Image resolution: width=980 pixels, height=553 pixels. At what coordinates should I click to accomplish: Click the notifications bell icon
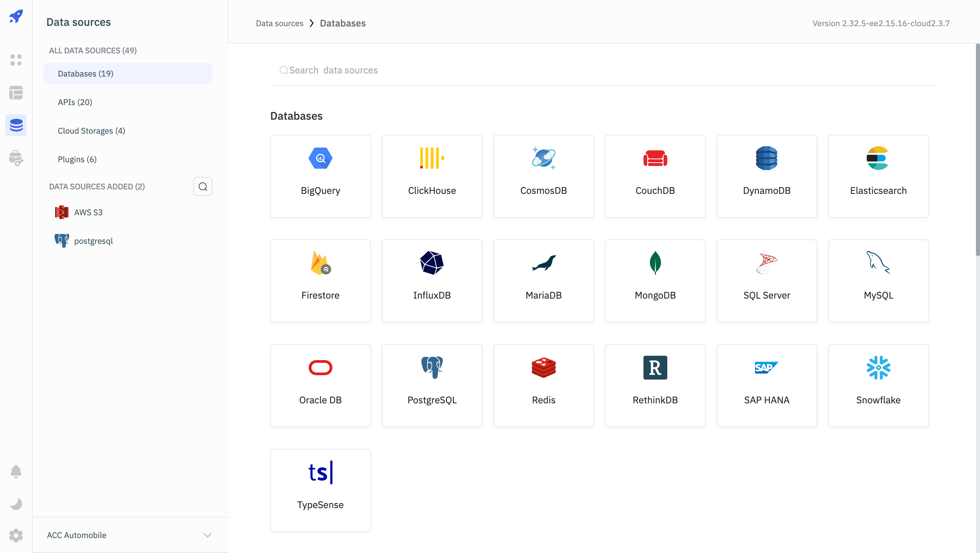point(16,471)
